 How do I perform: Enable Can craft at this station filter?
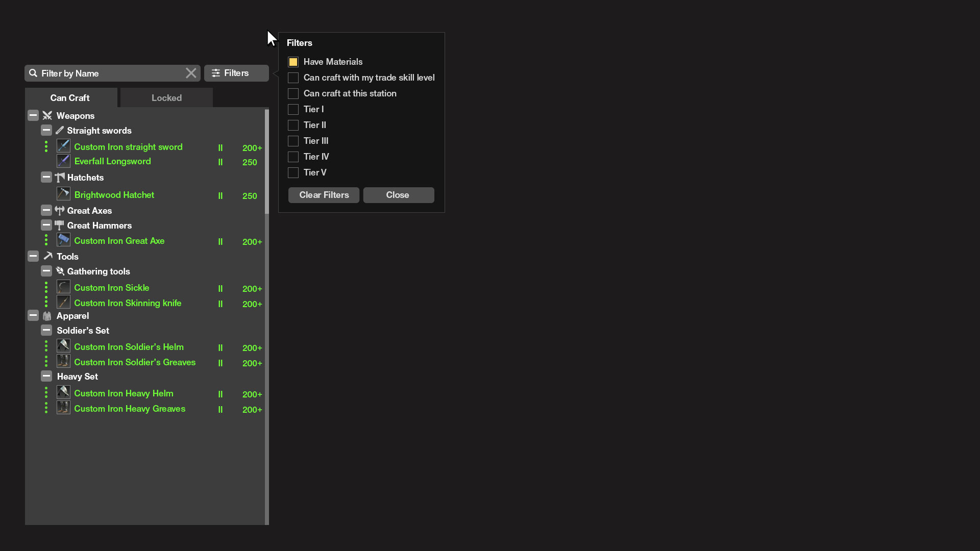click(x=293, y=93)
